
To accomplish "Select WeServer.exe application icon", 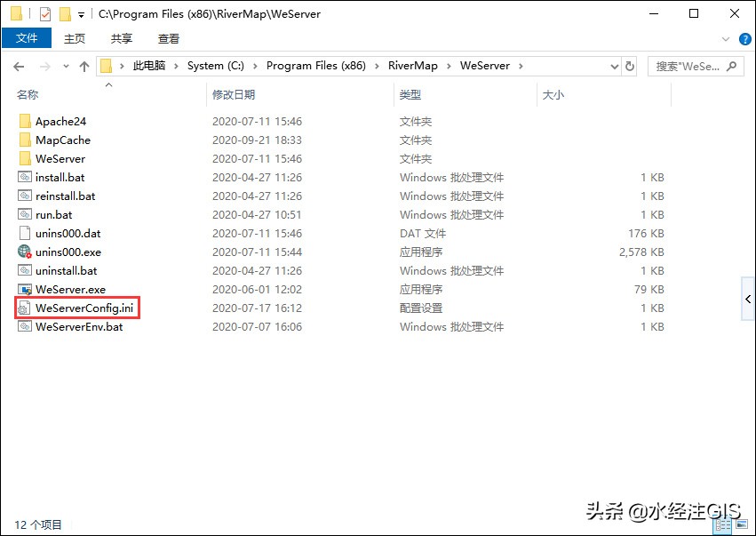I will point(25,290).
